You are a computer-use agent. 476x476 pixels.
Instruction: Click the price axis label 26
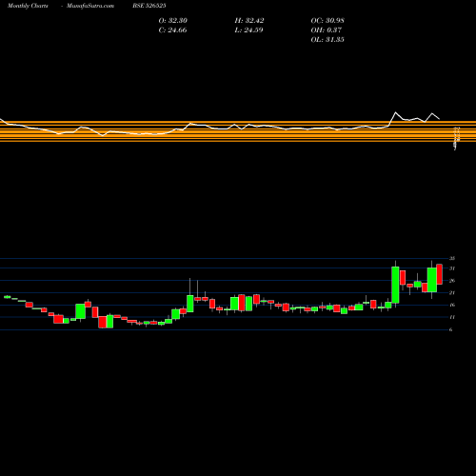(x=452, y=281)
